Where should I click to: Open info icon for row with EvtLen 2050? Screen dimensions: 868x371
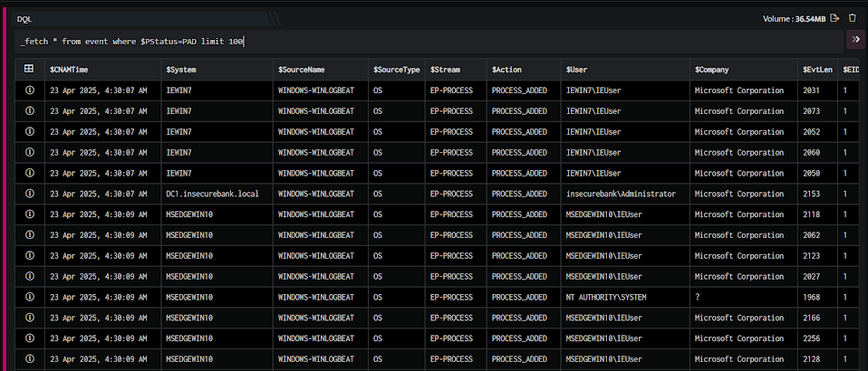point(30,173)
